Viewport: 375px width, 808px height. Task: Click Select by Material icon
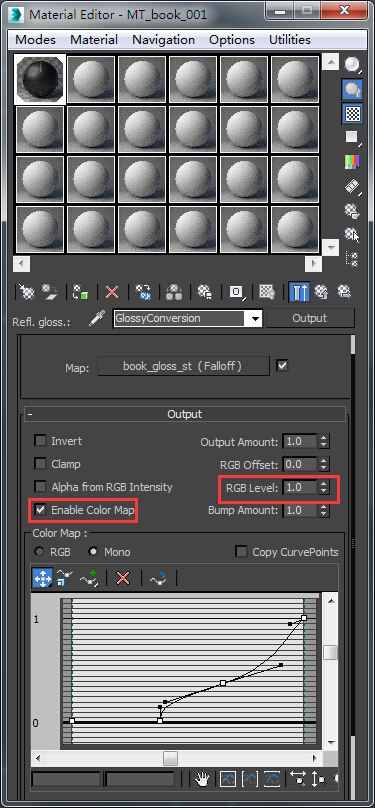352,234
